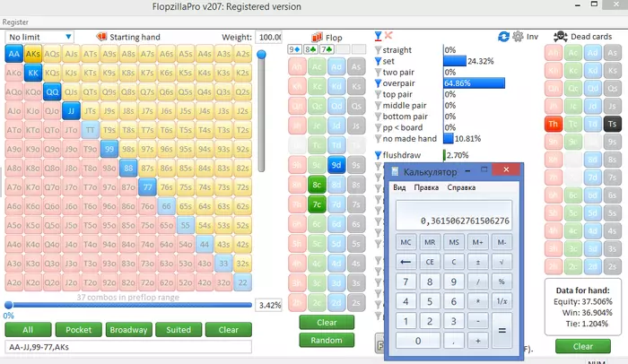Viewport: 628px width, 364px height.
Task: Click the Starting hand cards icon
Action: click(101, 37)
